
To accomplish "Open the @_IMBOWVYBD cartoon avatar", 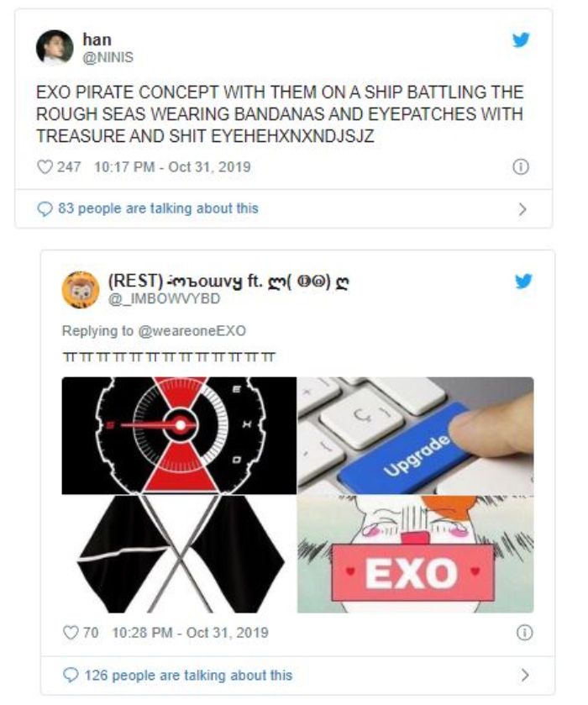I will [x=81, y=290].
